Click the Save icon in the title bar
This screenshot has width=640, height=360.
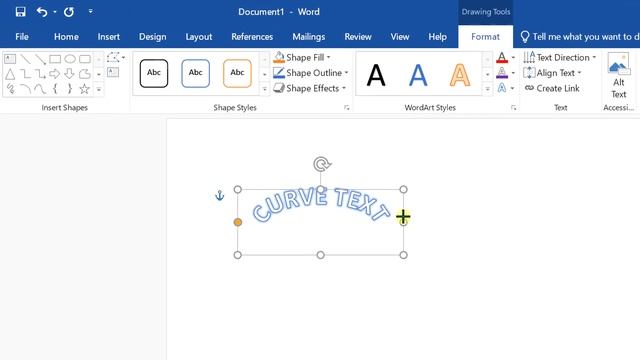(20, 11)
